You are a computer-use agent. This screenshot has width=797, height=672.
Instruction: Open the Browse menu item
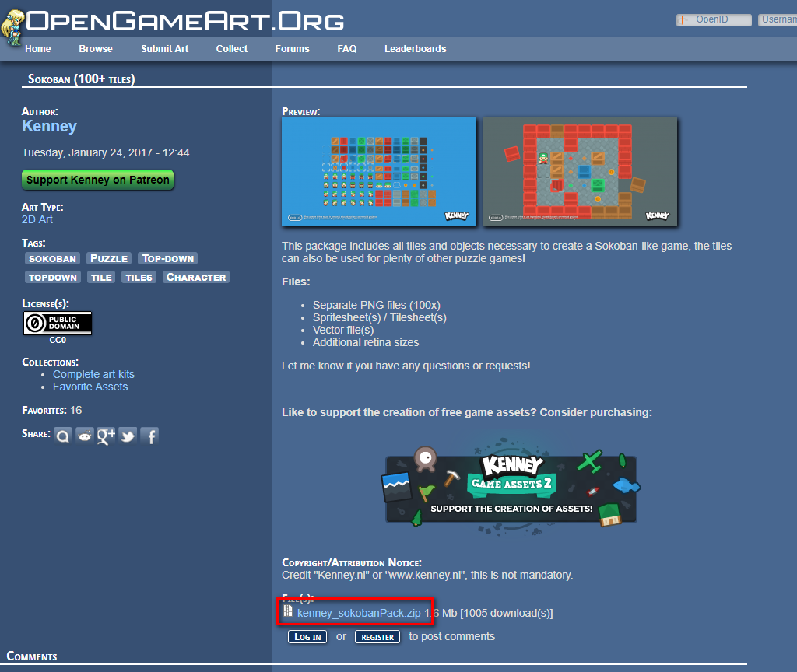coord(96,49)
